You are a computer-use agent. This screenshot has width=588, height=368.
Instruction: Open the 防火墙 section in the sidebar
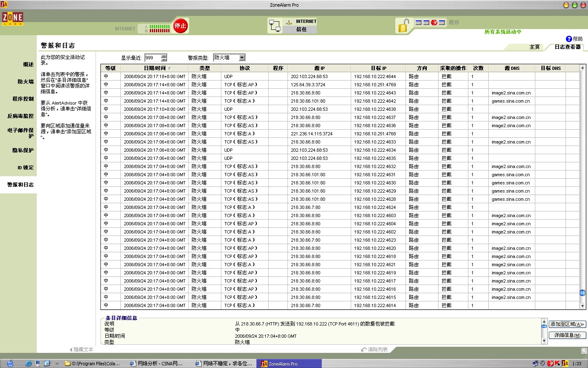click(x=25, y=82)
